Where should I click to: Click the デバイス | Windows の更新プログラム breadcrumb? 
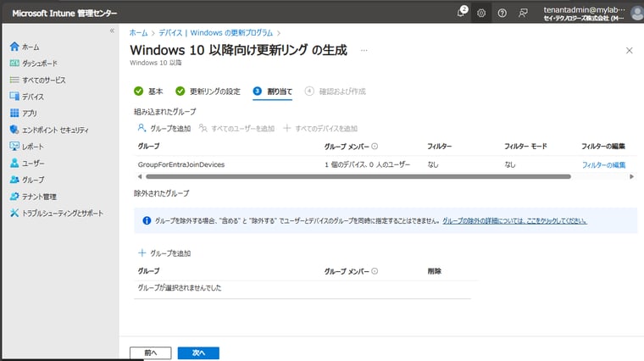click(215, 33)
